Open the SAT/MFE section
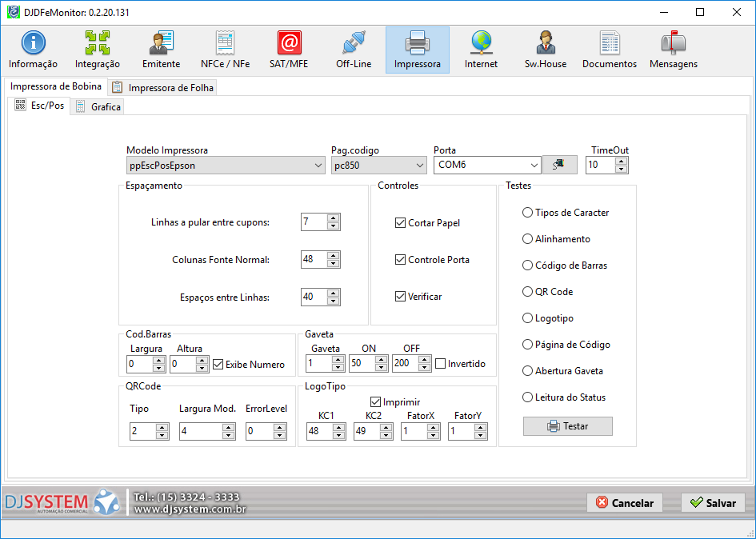Image resolution: width=756 pixels, height=539 pixels. [289, 50]
